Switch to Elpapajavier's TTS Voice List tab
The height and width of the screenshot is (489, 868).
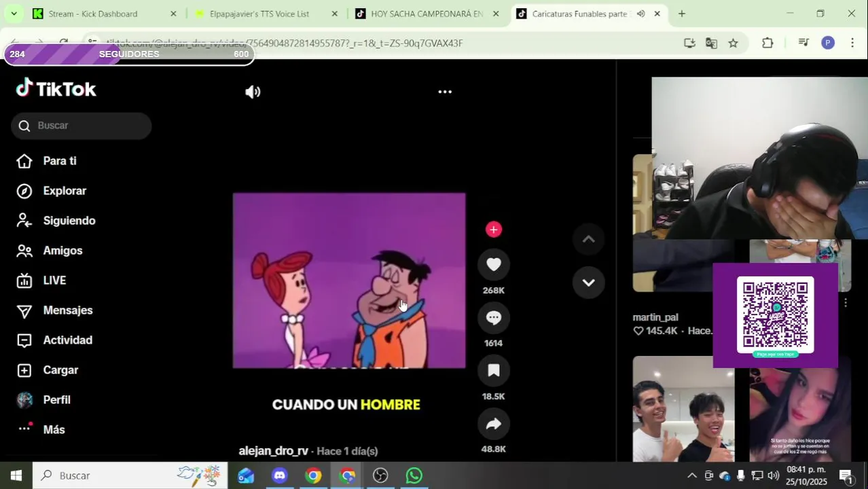coord(259,14)
